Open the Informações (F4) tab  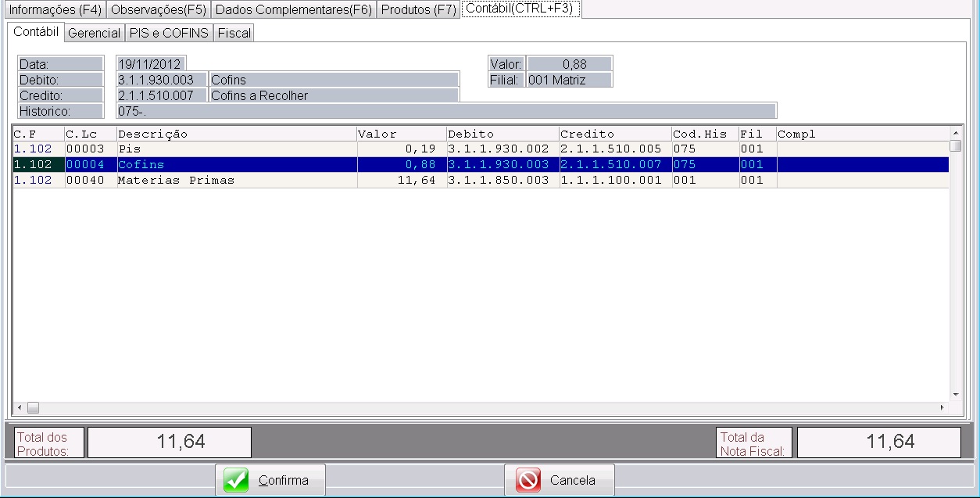coord(54,9)
